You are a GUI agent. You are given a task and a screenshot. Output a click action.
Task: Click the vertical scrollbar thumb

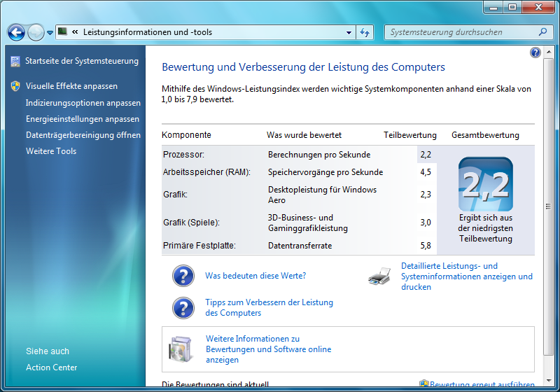click(x=548, y=206)
